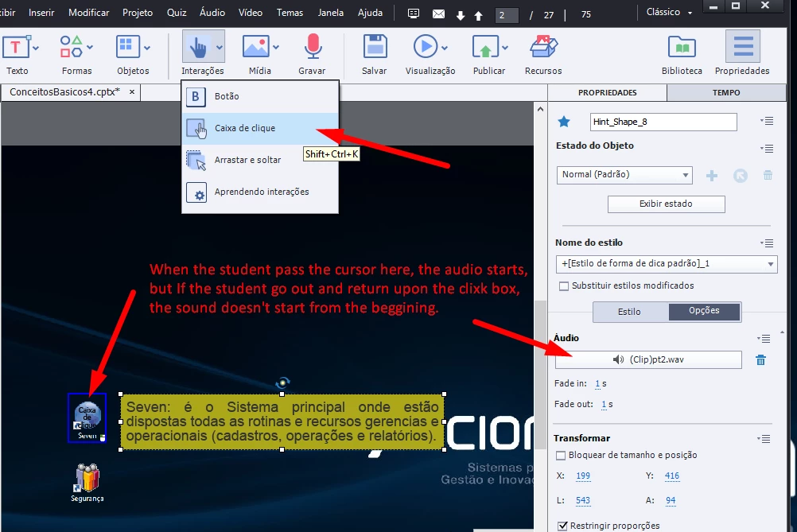
Task: Open the Temas menu
Action: [290, 13]
